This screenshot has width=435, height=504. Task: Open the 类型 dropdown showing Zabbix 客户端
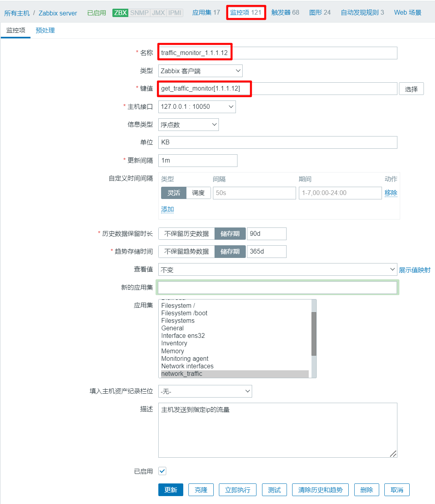point(200,71)
